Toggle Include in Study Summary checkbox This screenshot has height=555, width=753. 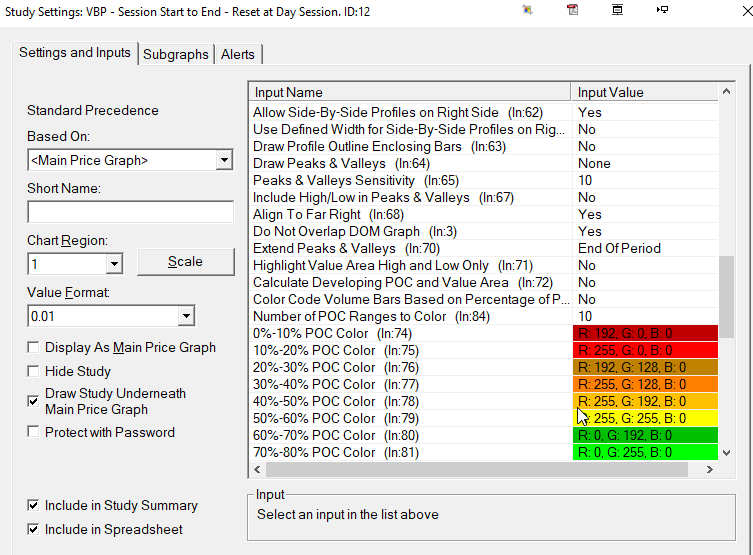tap(33, 505)
